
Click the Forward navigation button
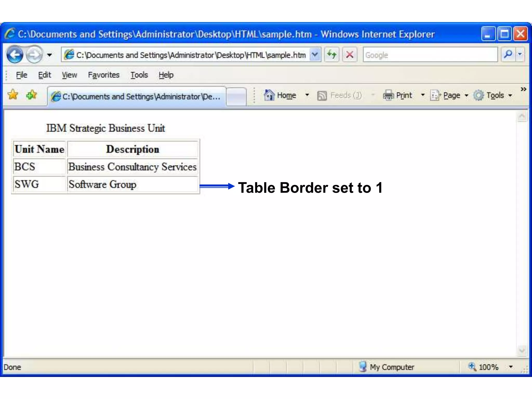(35, 55)
